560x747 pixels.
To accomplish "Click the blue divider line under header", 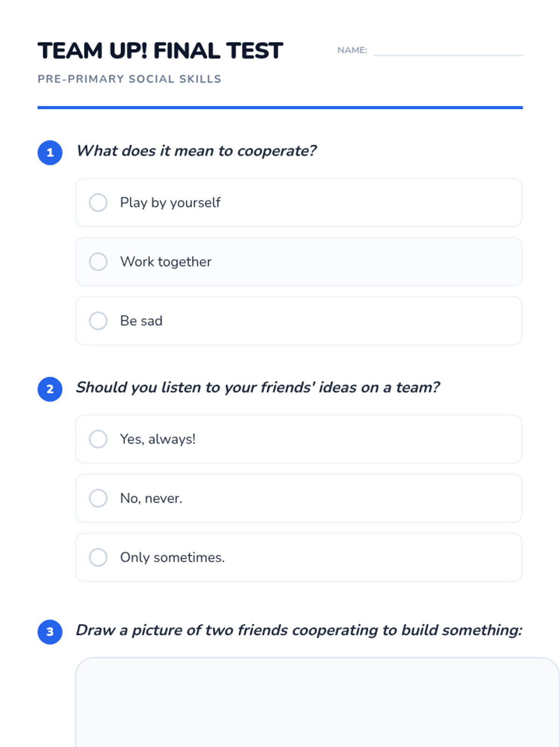I will (280, 107).
